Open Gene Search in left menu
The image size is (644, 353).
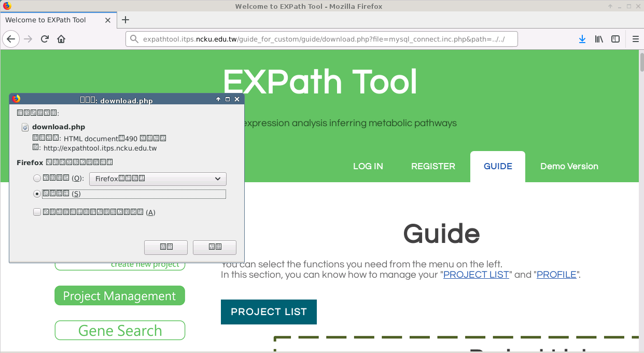(x=120, y=331)
